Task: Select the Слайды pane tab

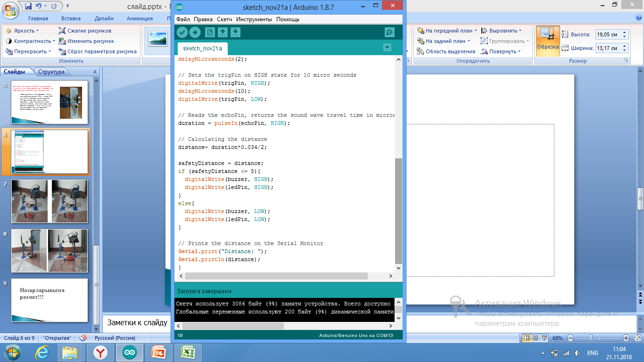Action: coord(15,72)
